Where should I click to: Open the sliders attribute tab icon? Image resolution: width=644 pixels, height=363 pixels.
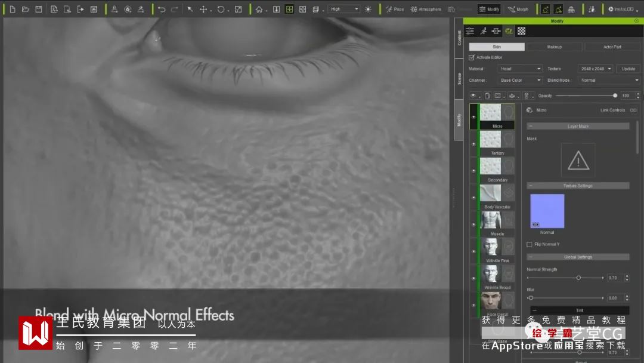coord(470,31)
